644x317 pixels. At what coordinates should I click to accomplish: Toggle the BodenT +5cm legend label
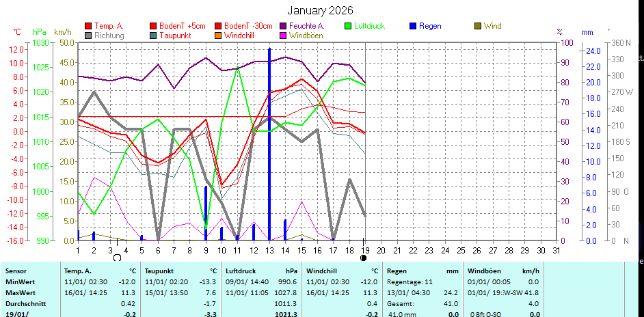[x=182, y=27]
